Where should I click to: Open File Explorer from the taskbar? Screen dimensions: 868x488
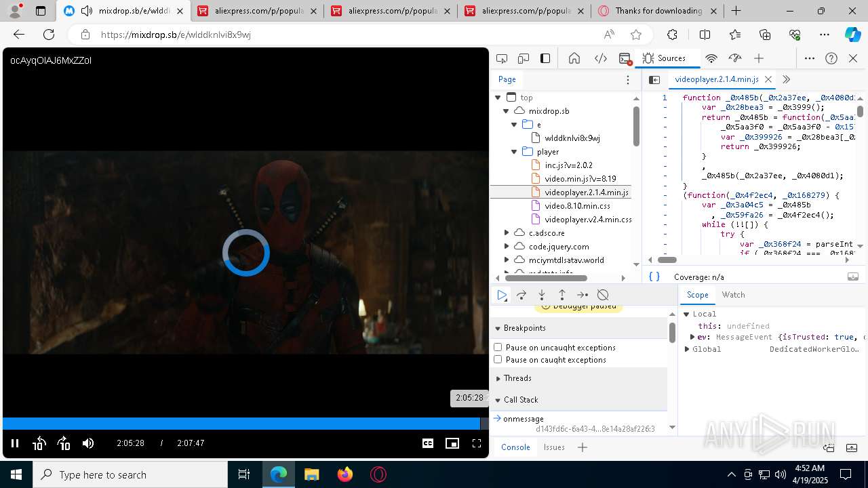[x=312, y=474]
